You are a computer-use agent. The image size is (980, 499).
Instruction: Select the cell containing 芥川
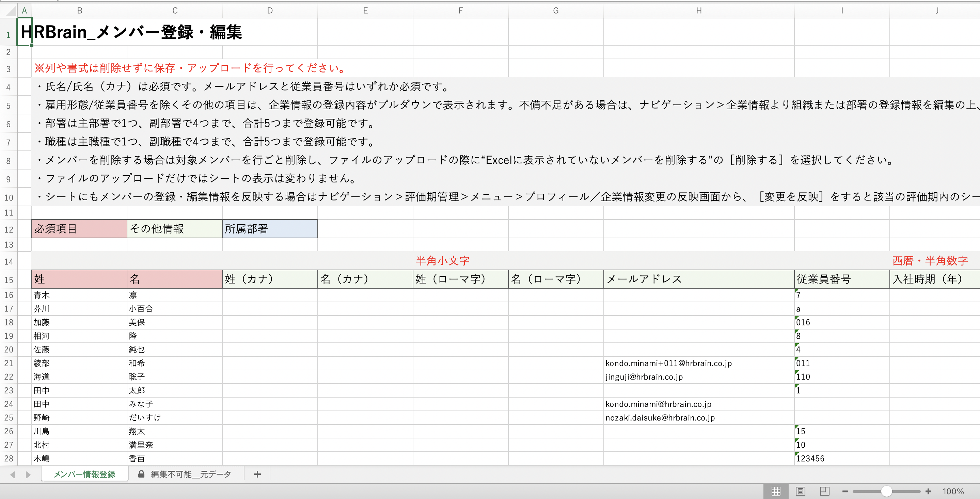click(80, 309)
